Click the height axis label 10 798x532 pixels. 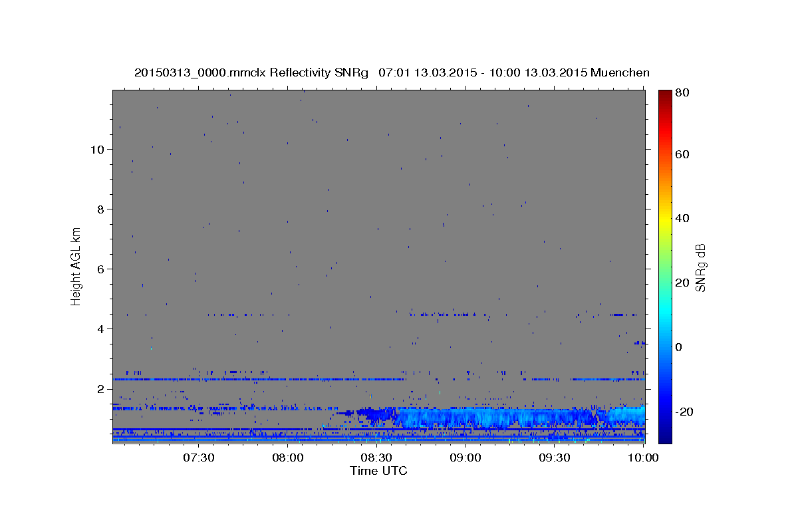[x=96, y=149]
